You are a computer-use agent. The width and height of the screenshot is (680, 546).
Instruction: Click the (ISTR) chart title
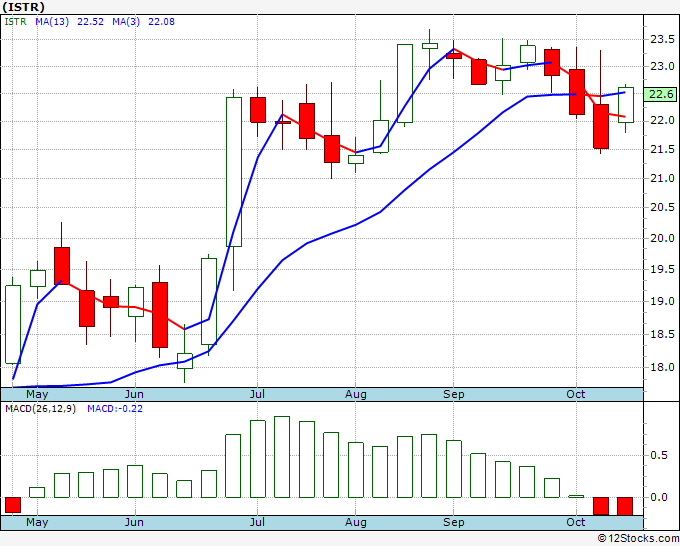(x=23, y=7)
